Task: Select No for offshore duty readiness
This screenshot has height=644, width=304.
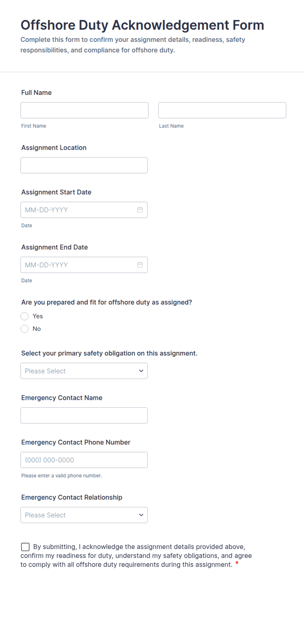Action: pos(25,329)
